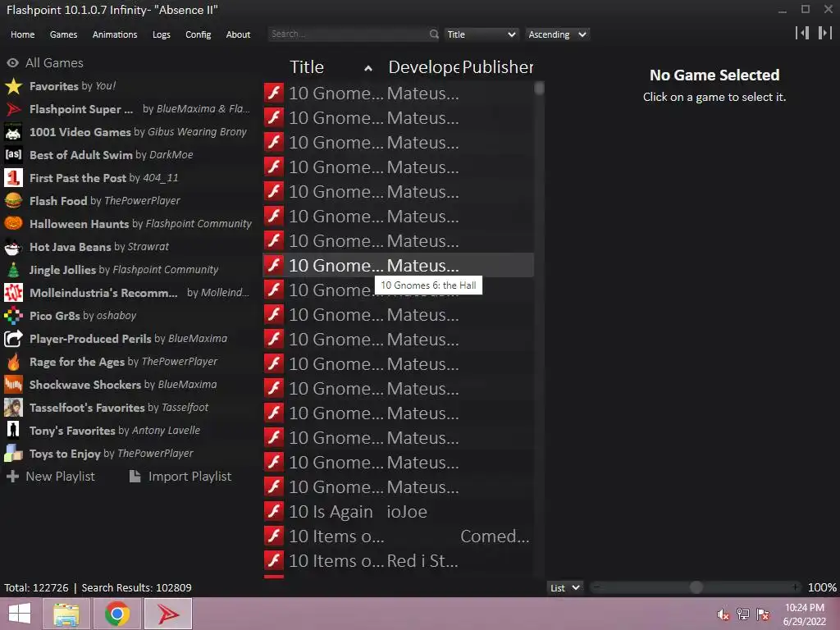Select 10 Items game by Red i Studios
Viewport: 840px width, 630px height.
[x=398, y=561]
